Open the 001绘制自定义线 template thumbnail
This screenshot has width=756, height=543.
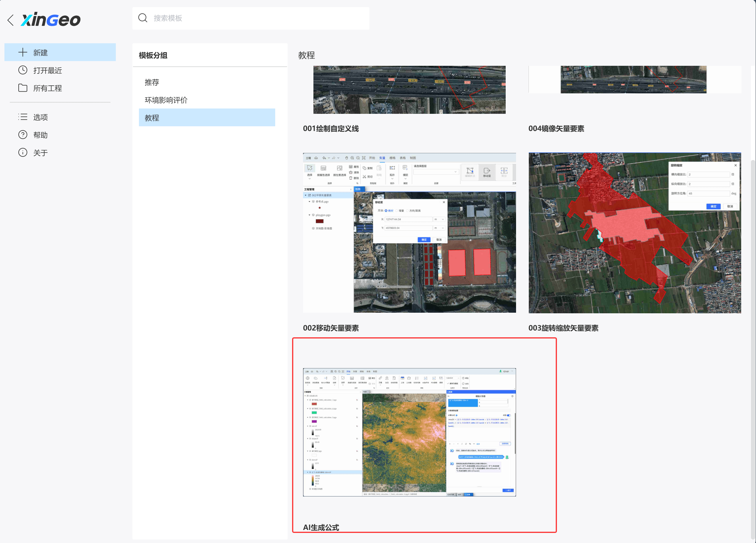click(409, 90)
